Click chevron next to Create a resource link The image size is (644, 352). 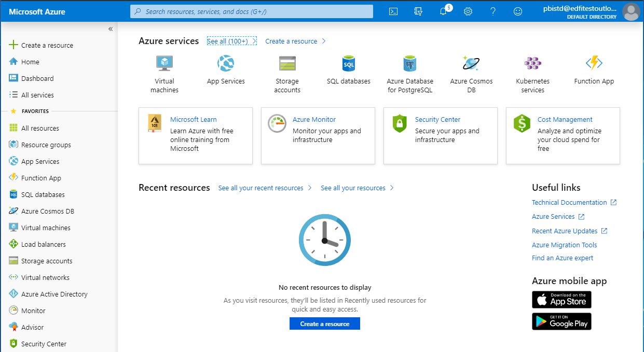tap(324, 41)
